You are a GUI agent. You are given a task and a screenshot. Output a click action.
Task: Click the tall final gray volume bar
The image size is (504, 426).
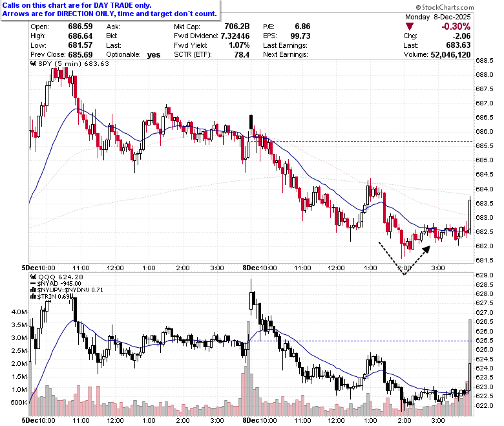(x=470, y=368)
